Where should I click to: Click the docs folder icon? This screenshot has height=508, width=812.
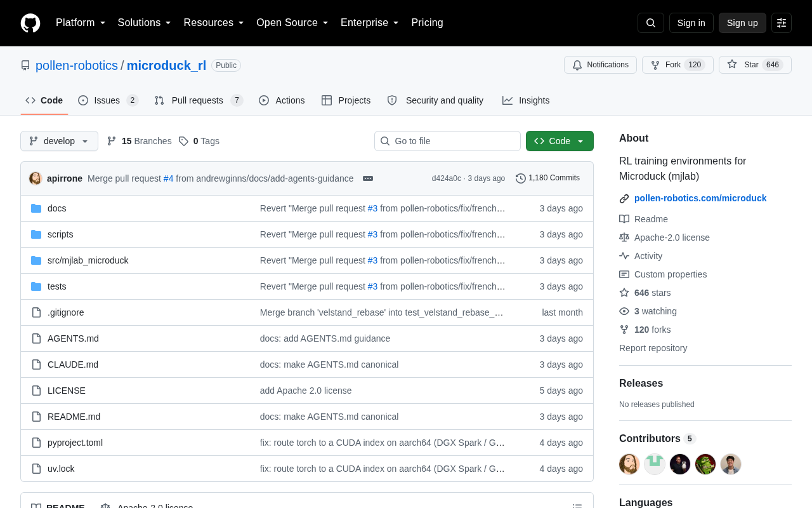36,208
